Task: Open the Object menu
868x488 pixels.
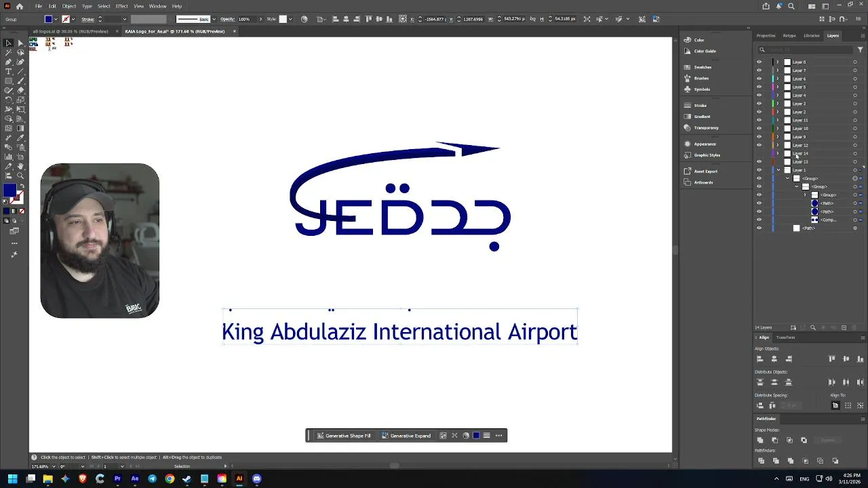Action: point(68,6)
